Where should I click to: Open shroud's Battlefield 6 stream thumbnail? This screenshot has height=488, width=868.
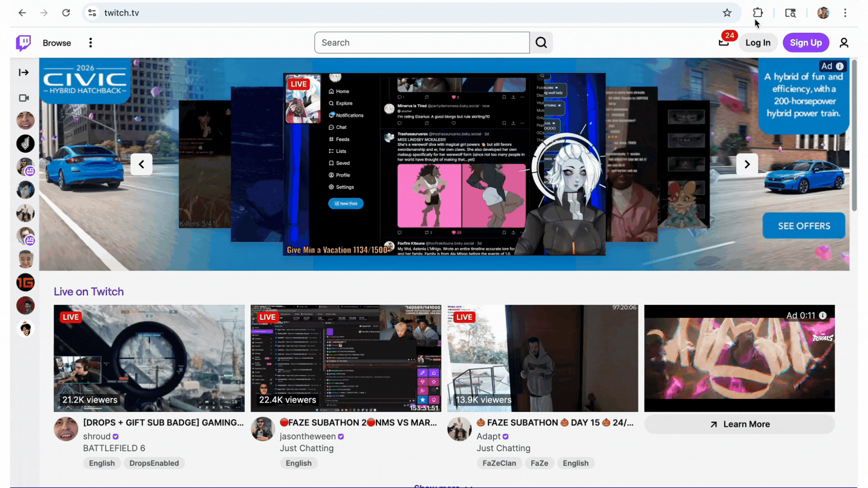149,358
